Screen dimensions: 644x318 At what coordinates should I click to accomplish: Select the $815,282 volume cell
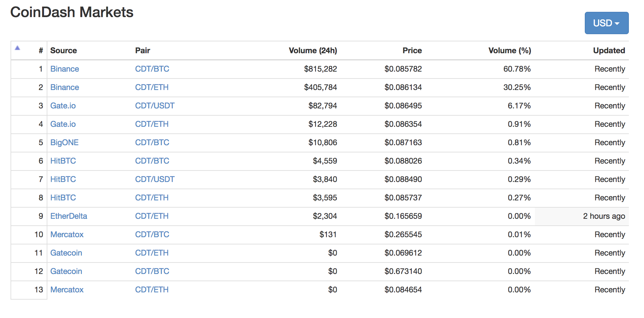click(x=320, y=69)
